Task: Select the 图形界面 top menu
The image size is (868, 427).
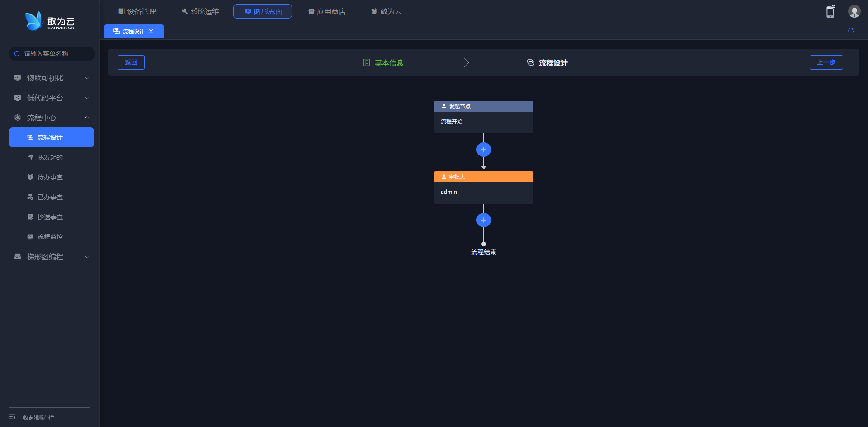Action: [263, 11]
